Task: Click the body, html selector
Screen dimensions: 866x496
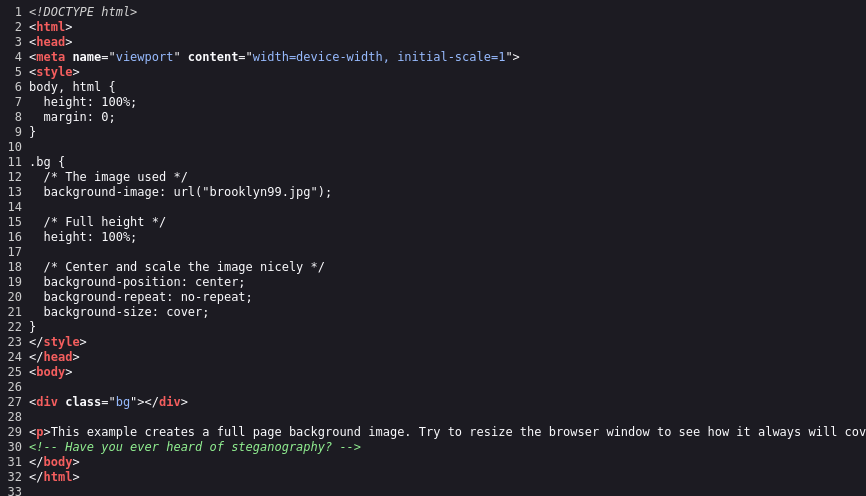Action: coord(65,87)
